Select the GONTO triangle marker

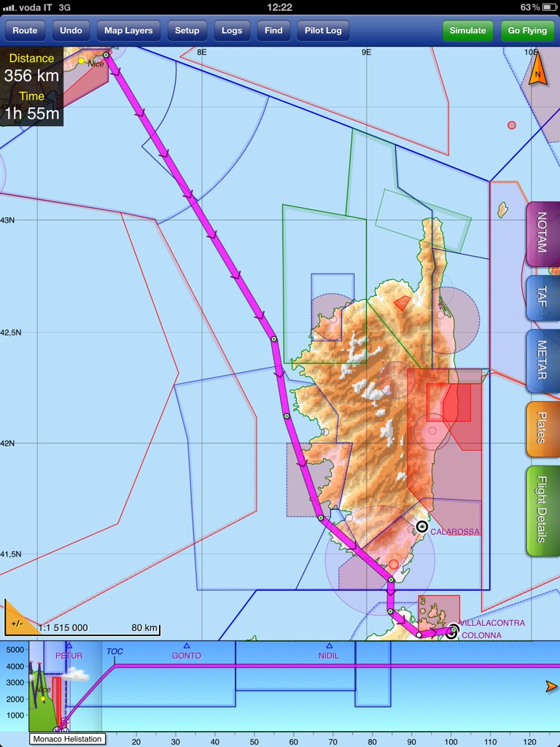tap(187, 646)
